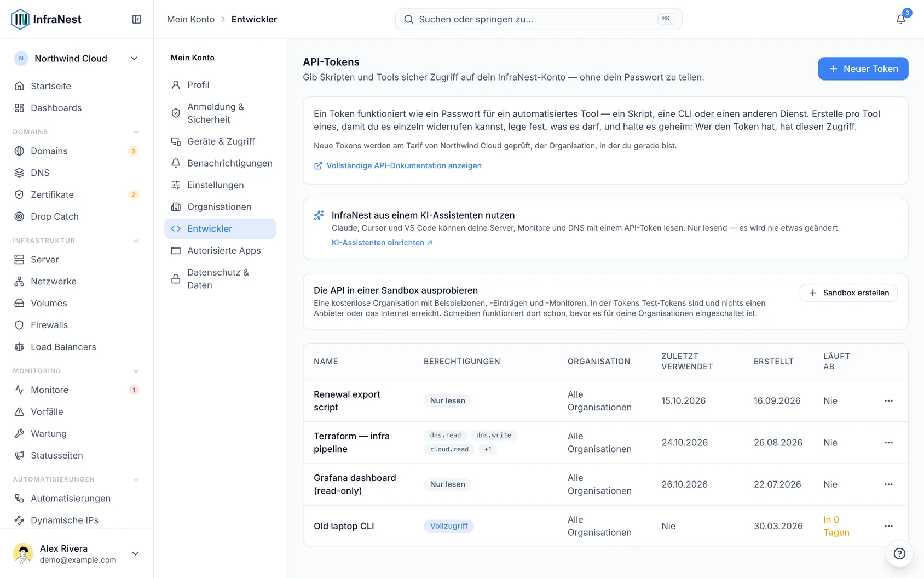924x578 pixels.
Task: Select Profil in Mein Konto menu
Action: click(x=220, y=85)
